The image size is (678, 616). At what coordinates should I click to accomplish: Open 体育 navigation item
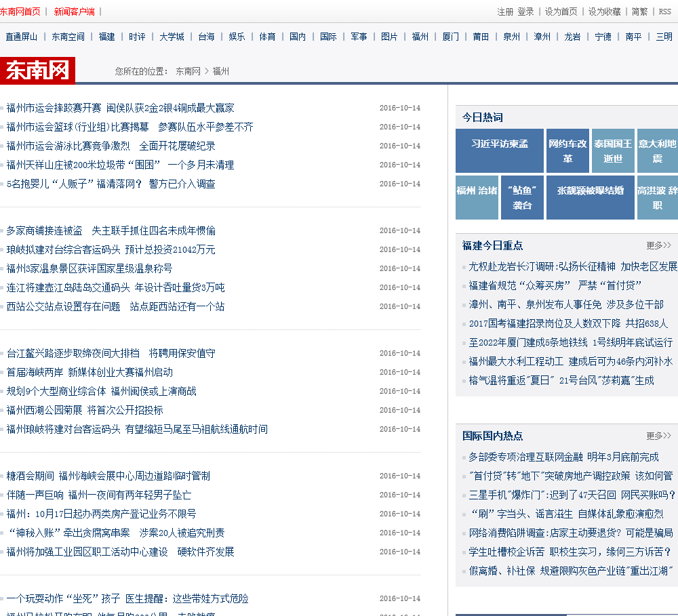coord(267,37)
